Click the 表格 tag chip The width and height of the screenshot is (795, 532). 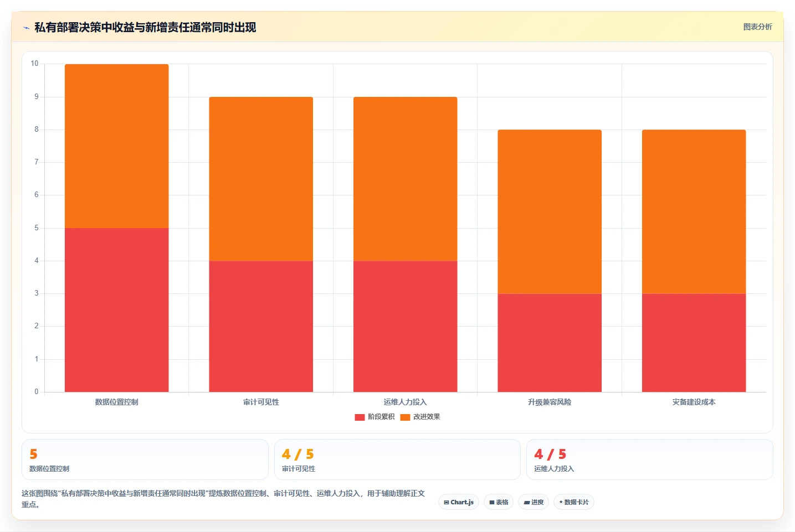(x=499, y=502)
